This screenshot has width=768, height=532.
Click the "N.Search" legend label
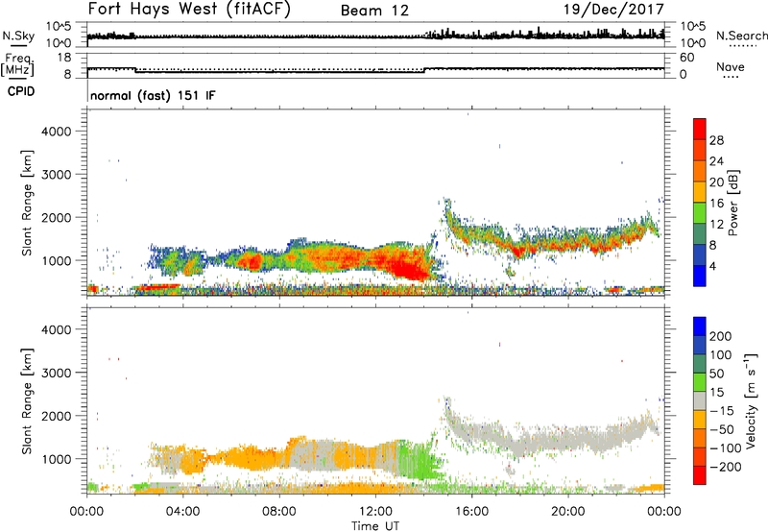tap(741, 36)
